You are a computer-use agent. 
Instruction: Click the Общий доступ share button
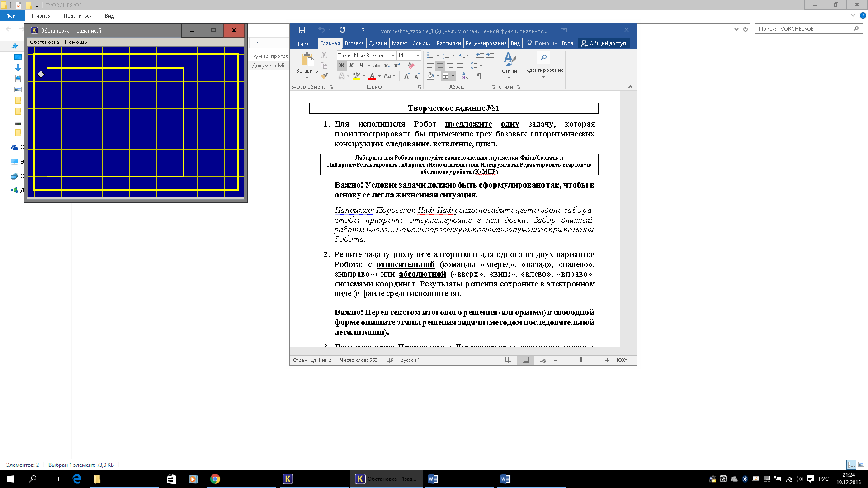(x=604, y=43)
